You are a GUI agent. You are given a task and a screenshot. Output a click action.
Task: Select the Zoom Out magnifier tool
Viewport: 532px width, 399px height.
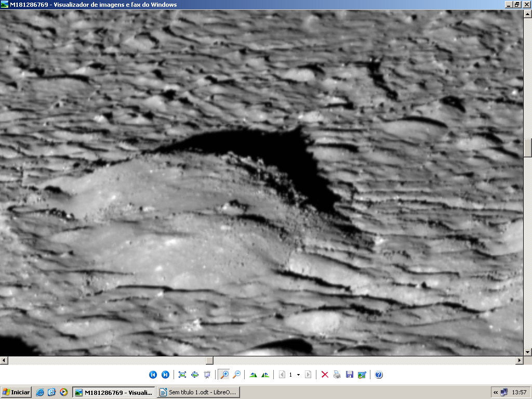[x=236, y=375]
